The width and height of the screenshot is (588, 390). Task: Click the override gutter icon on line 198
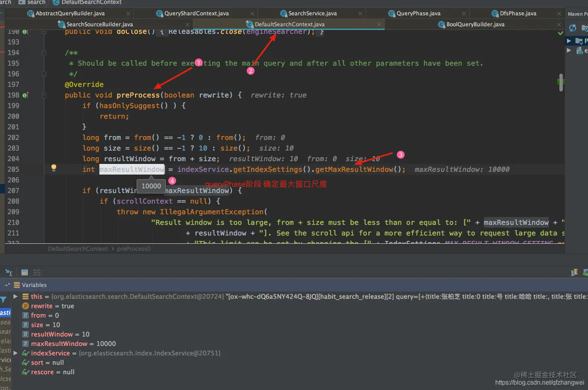26,95
